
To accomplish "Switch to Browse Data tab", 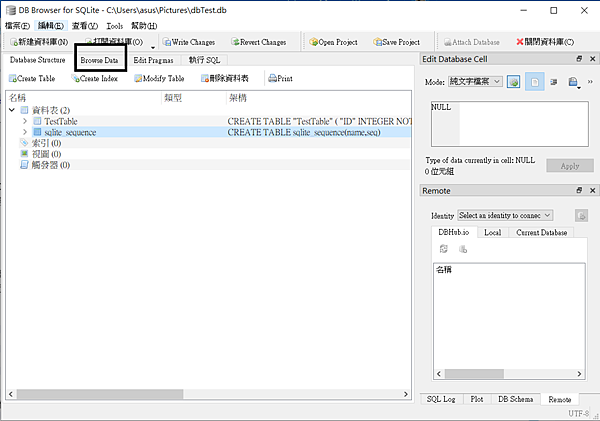I will pyautogui.click(x=99, y=60).
